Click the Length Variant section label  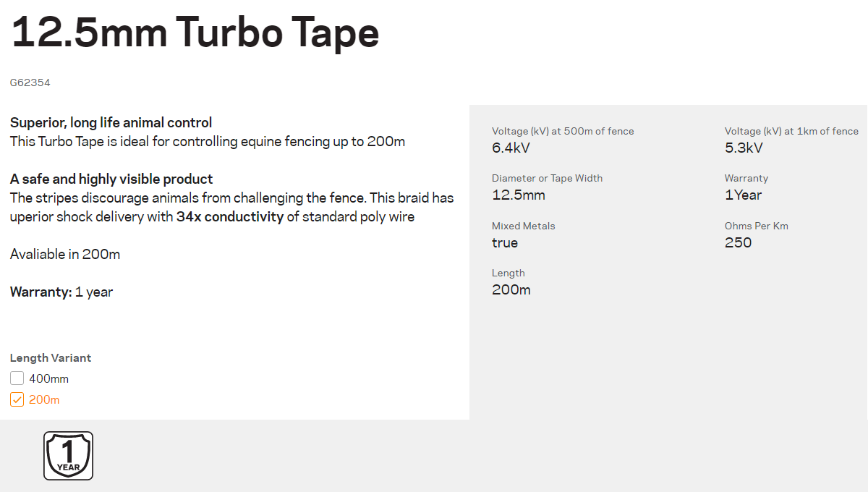(51, 357)
